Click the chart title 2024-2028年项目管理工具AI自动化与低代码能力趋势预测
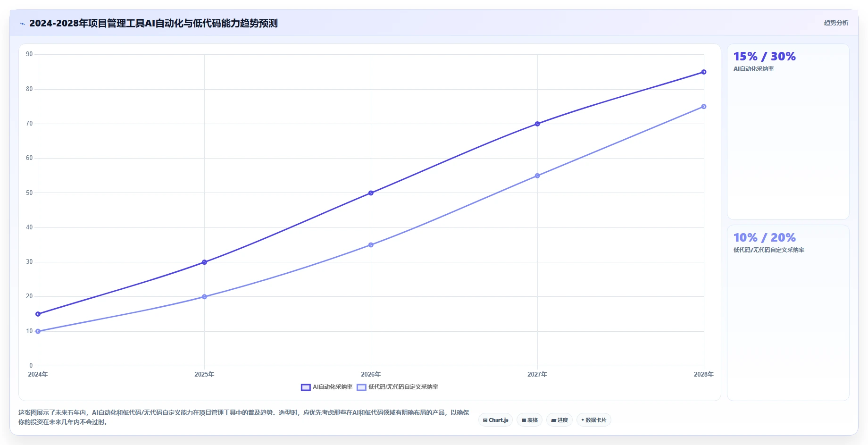Viewport: 868px width, 445px height. pyautogui.click(x=153, y=23)
